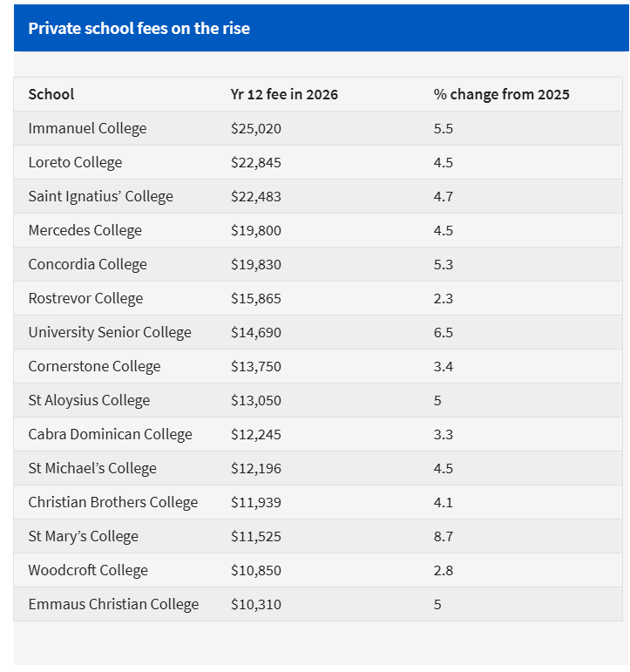
Task: Select the Woodcroft College row
Action: tap(88, 570)
